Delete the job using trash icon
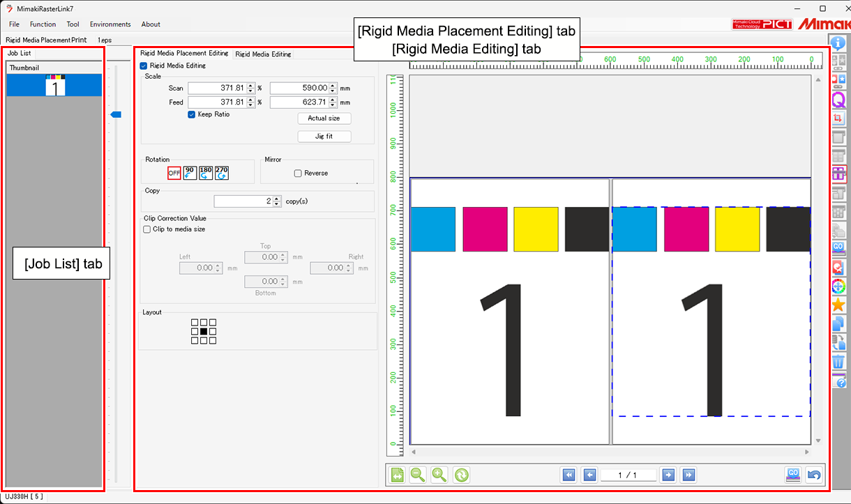Viewport: 851px width, 504px height. pyautogui.click(x=838, y=362)
